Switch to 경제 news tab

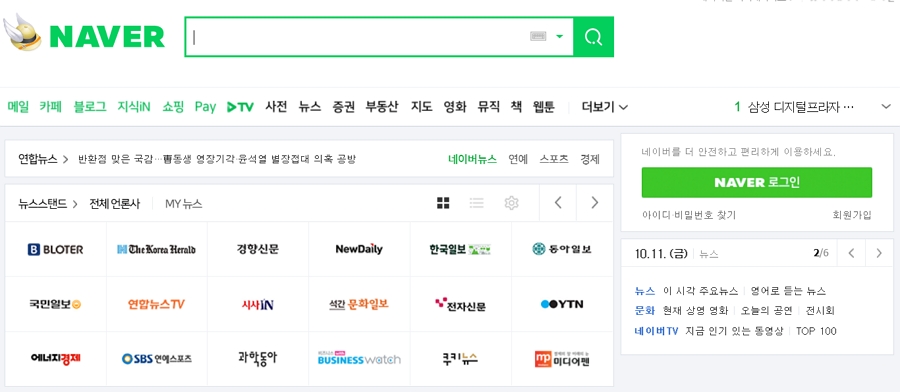pyautogui.click(x=590, y=159)
